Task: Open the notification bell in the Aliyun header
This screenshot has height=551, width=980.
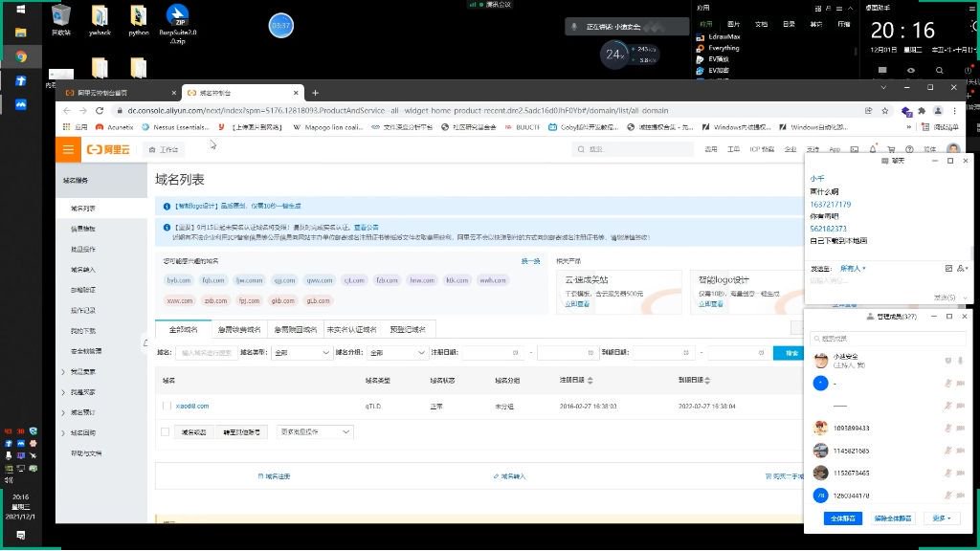Action: (x=873, y=149)
